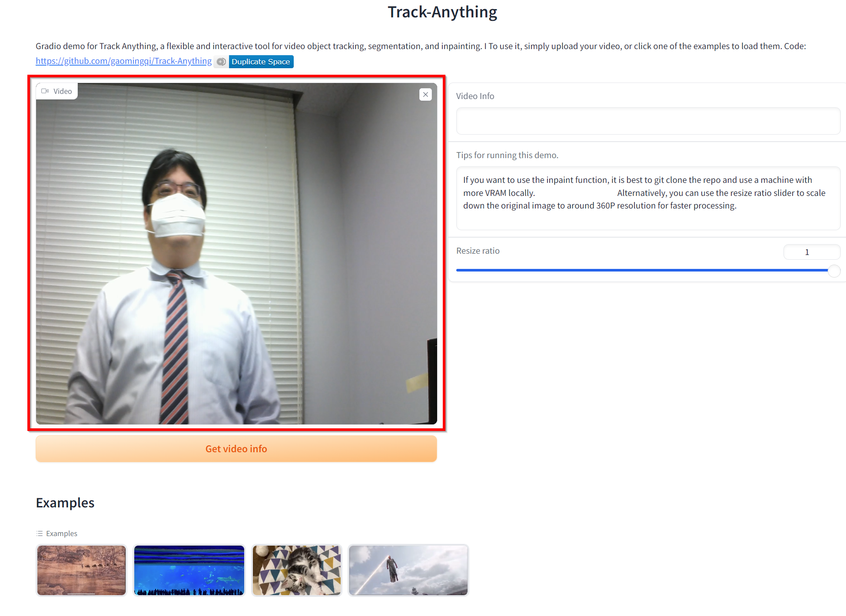The height and width of the screenshot is (616, 846).
Task: Click the Resize ratio number box
Action: point(812,252)
